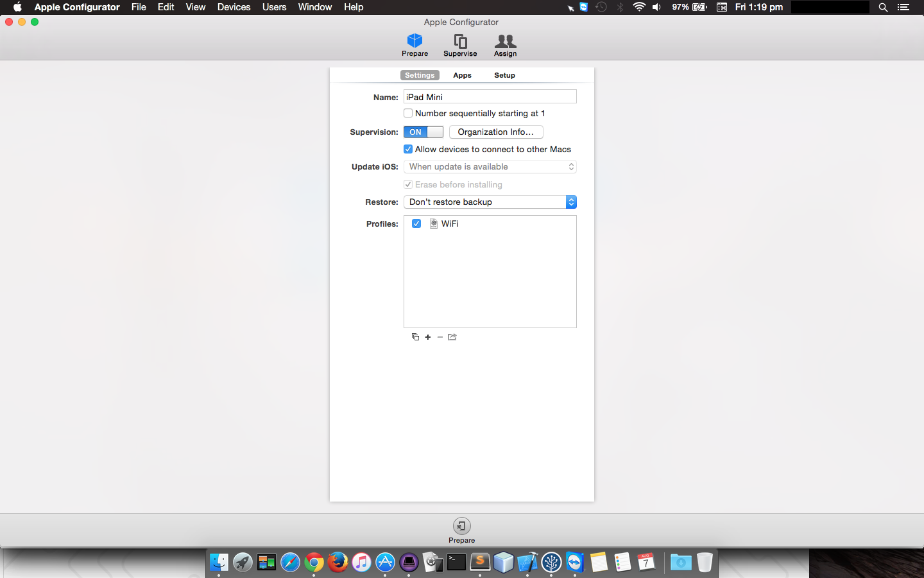Uncheck Allow devices to connect to other Macs
The height and width of the screenshot is (578, 924).
click(408, 149)
